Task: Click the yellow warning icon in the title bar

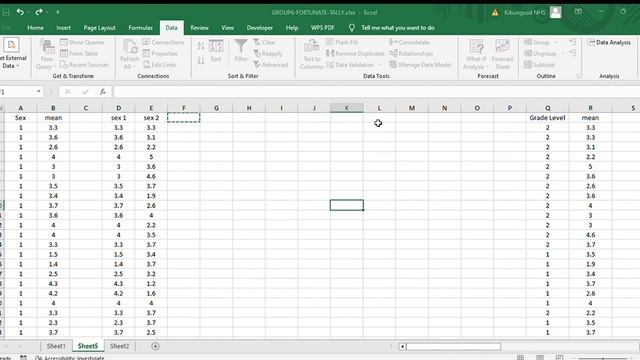Action: 495,13
